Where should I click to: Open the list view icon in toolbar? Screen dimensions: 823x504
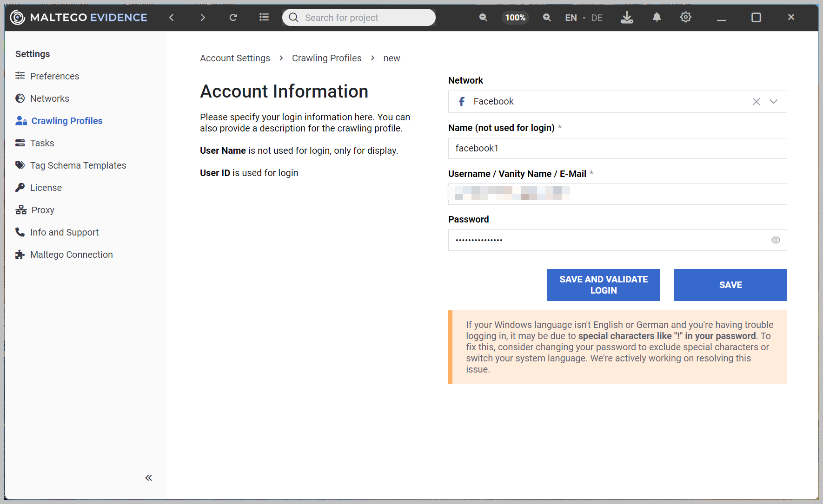click(264, 18)
